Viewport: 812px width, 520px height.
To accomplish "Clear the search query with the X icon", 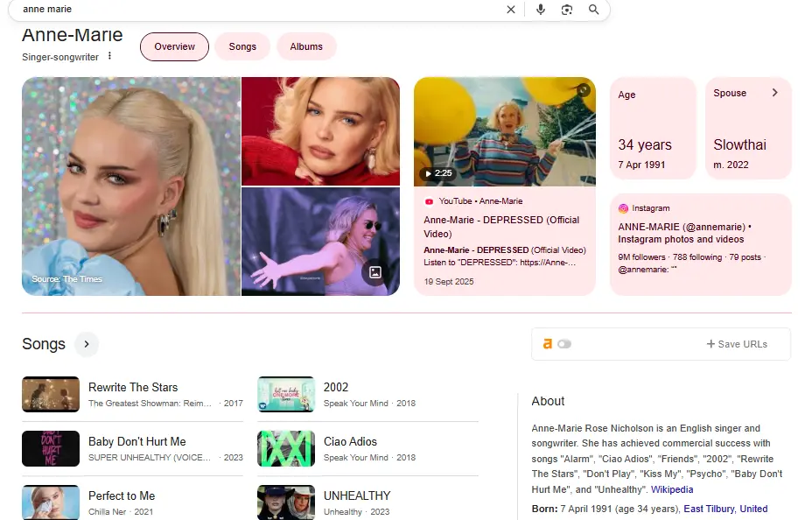I will tap(510, 10).
